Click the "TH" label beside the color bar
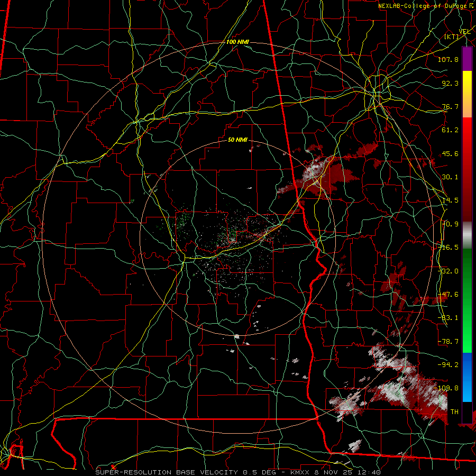Image resolution: width=476 pixels, height=476 pixels. (454, 412)
